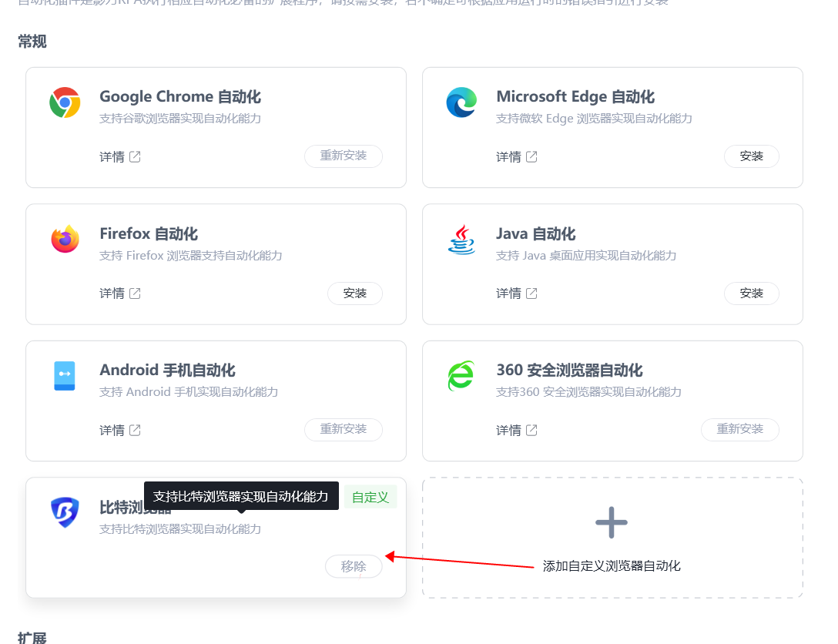838x644 pixels.
Task: Click the Android phone automation icon
Action: click(x=65, y=376)
